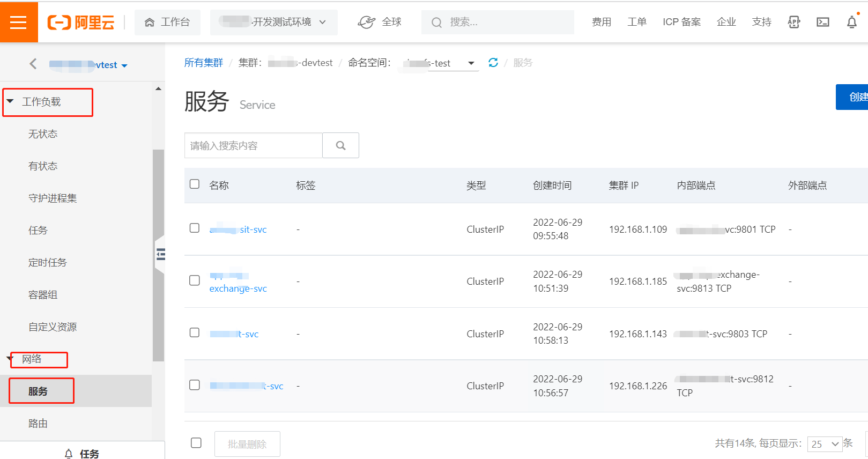This screenshot has width=868, height=459.
Task: Go back with the sidebar arrow
Action: [33, 64]
